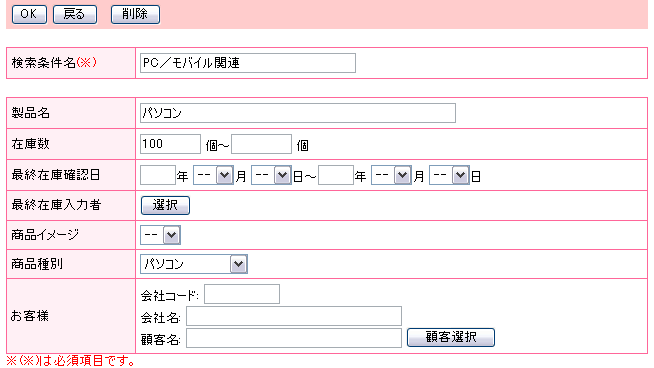This screenshot has height=368, width=654.
Task: Click the 商品種別 label text
Action: tap(37, 264)
